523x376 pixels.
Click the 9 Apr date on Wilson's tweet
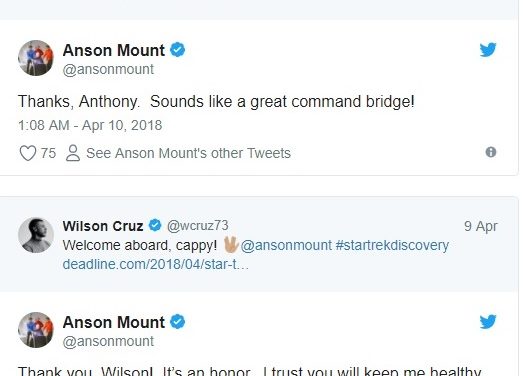pos(481,226)
